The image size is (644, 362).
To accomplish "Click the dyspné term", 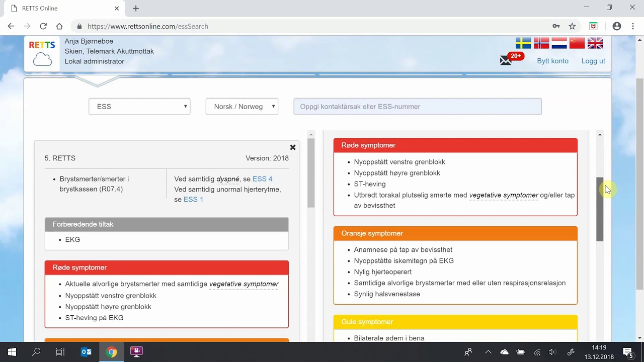I will pos(228,179).
